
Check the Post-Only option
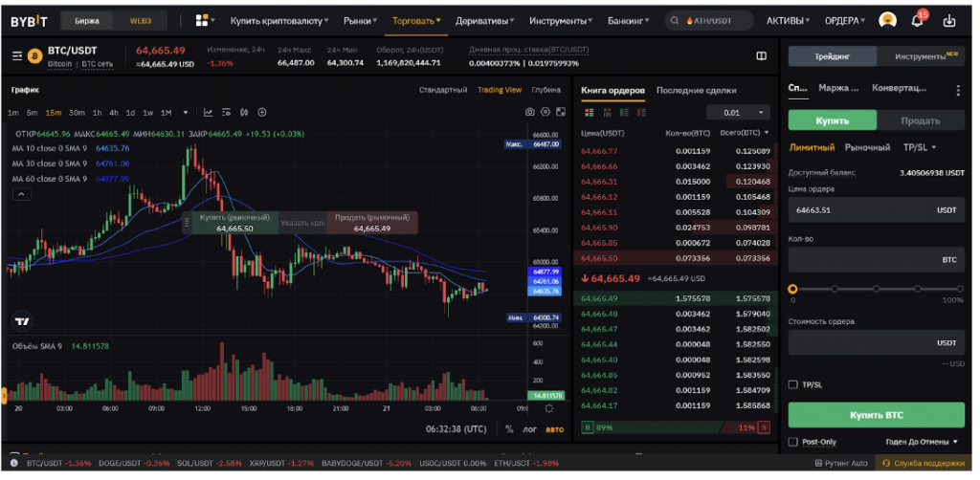pyautogui.click(x=792, y=442)
